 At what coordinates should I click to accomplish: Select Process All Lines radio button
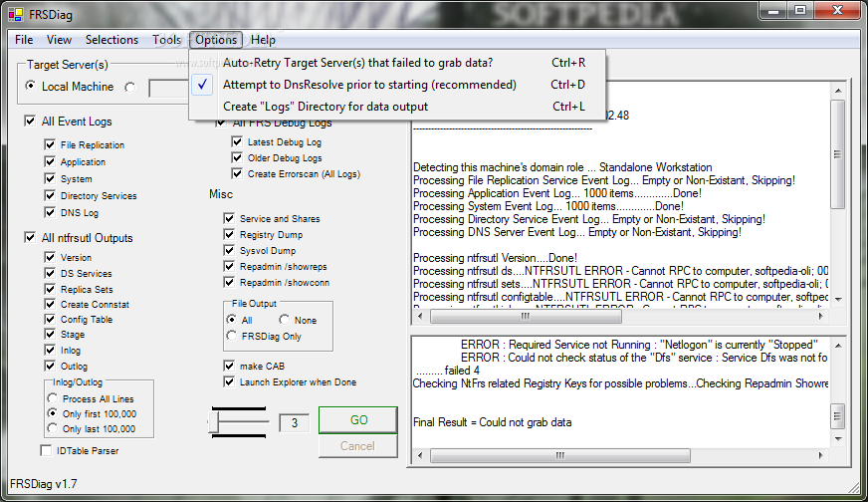tap(53, 398)
